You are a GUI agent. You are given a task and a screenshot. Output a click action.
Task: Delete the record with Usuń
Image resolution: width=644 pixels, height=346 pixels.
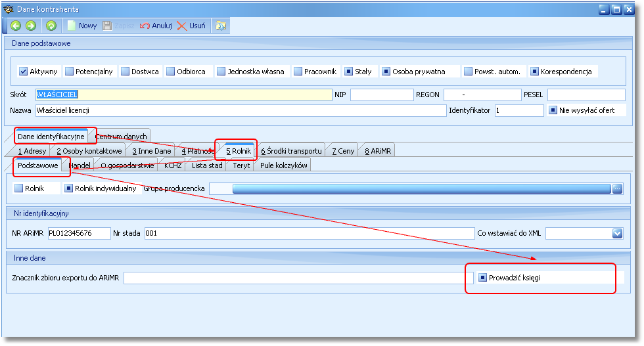(x=191, y=26)
